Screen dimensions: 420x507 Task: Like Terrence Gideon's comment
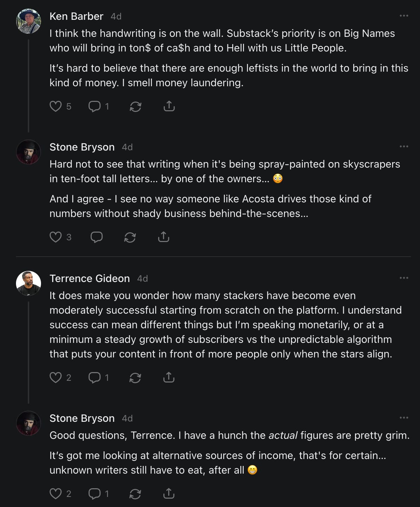[56, 377]
